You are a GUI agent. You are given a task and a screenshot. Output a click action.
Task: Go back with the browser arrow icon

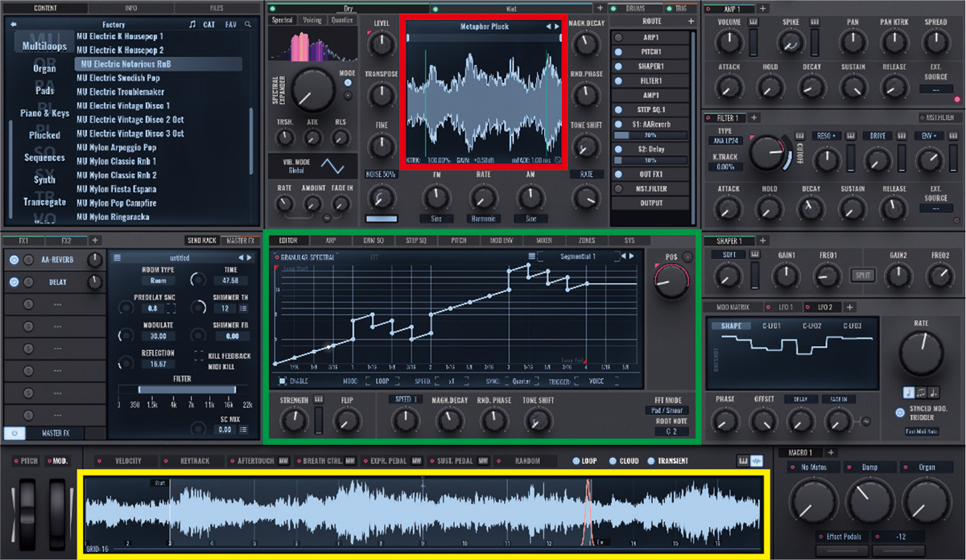point(13,25)
